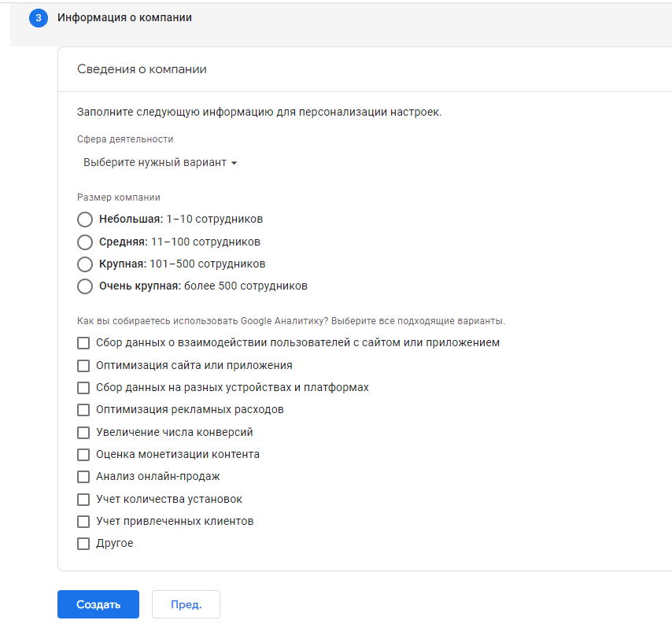Select 'Средняя: 11–100 сотрудников' radio button
672x635 pixels.
coord(85,242)
